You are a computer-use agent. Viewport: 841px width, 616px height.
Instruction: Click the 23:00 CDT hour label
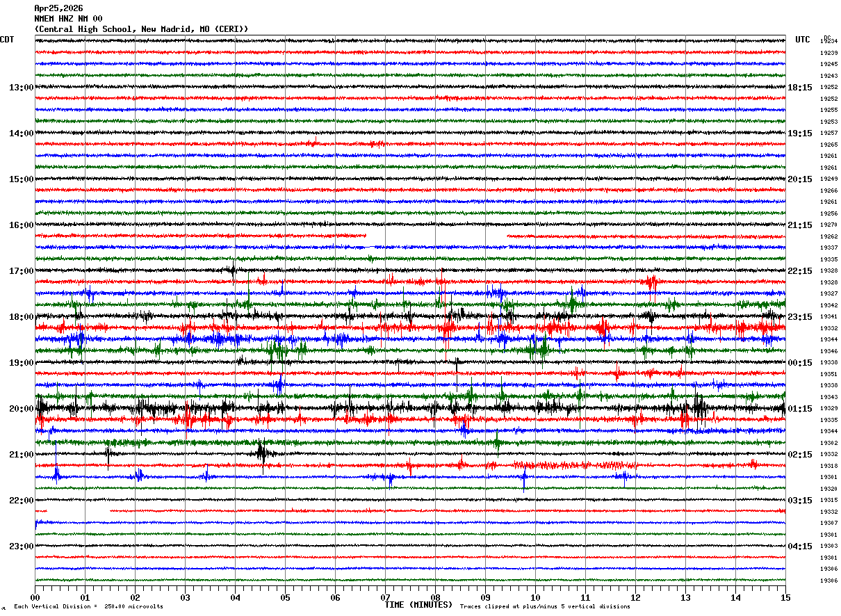coord(21,546)
